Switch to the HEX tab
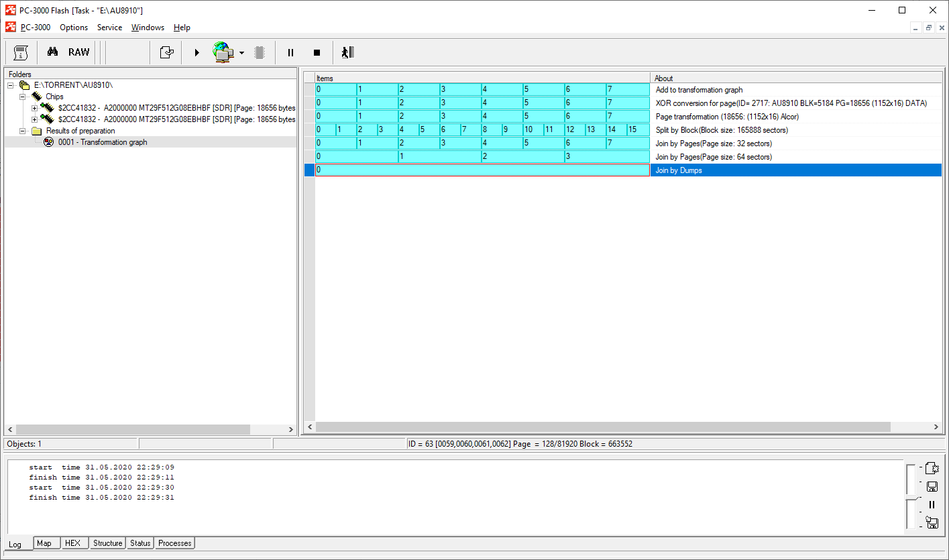This screenshot has height=560, width=949. click(72, 543)
